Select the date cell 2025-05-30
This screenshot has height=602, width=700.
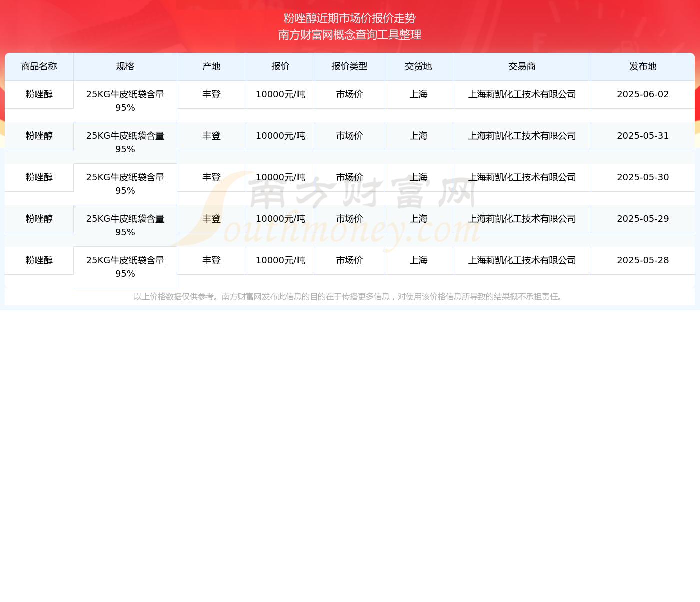643,177
